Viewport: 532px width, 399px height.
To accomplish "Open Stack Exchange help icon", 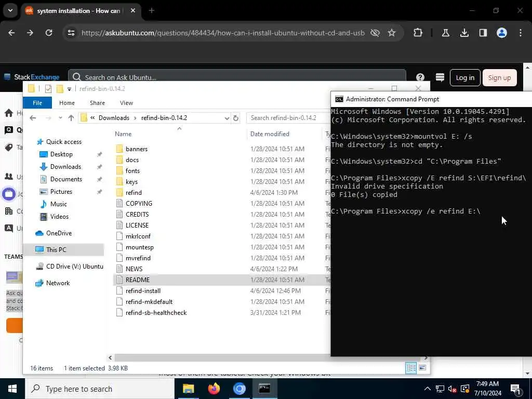I will [x=420, y=77].
